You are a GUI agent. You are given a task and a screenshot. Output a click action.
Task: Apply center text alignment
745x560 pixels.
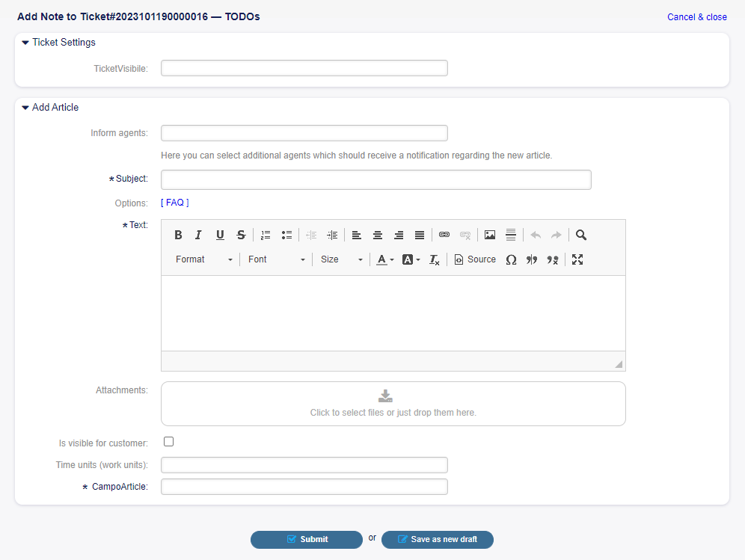(x=378, y=235)
